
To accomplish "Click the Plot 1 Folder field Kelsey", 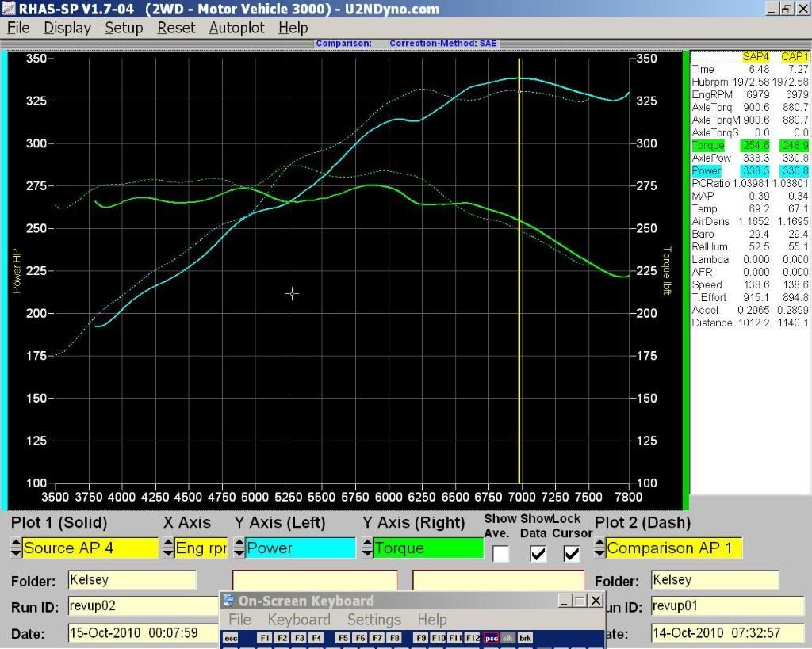I will (132, 580).
